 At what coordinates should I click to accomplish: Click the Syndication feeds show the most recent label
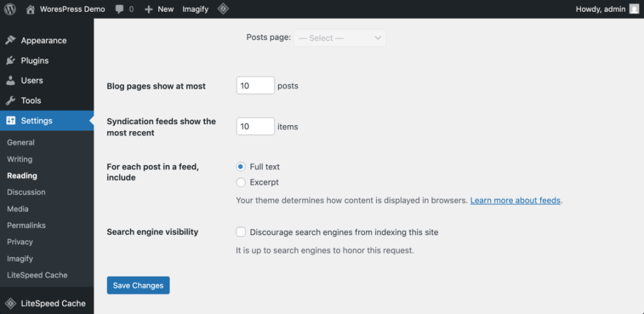161,127
